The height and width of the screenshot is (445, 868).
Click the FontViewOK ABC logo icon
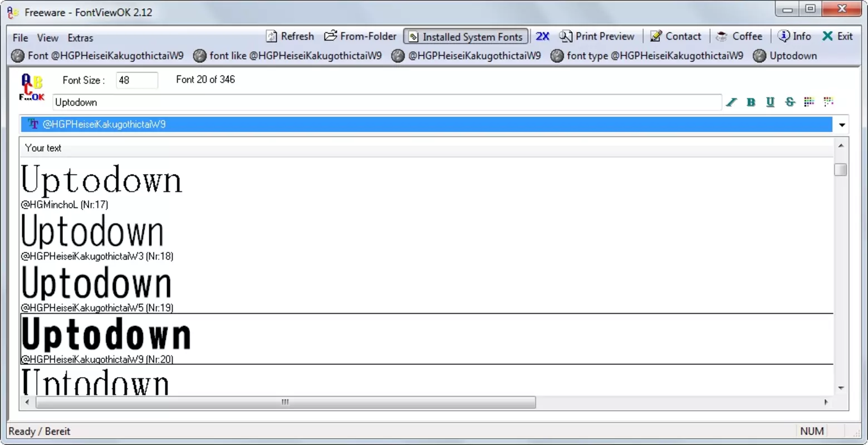(31, 88)
